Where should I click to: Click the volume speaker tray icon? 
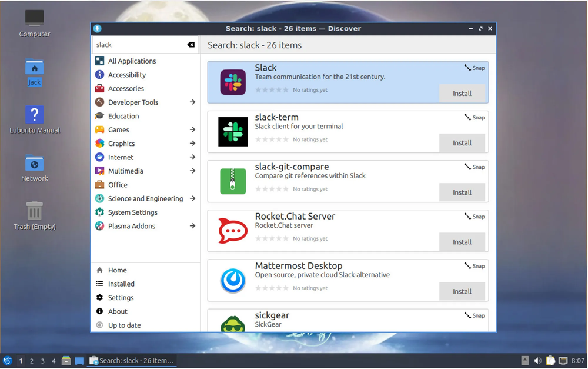click(538, 361)
